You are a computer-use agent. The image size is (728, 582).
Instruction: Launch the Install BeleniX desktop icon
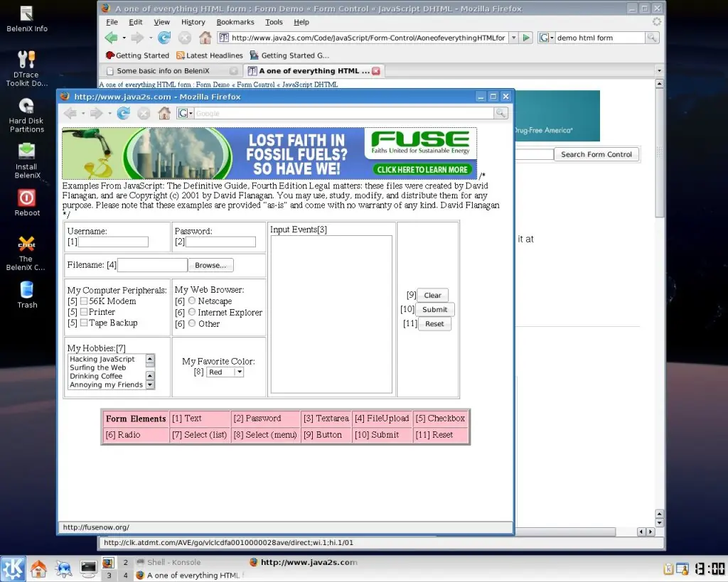click(27, 161)
